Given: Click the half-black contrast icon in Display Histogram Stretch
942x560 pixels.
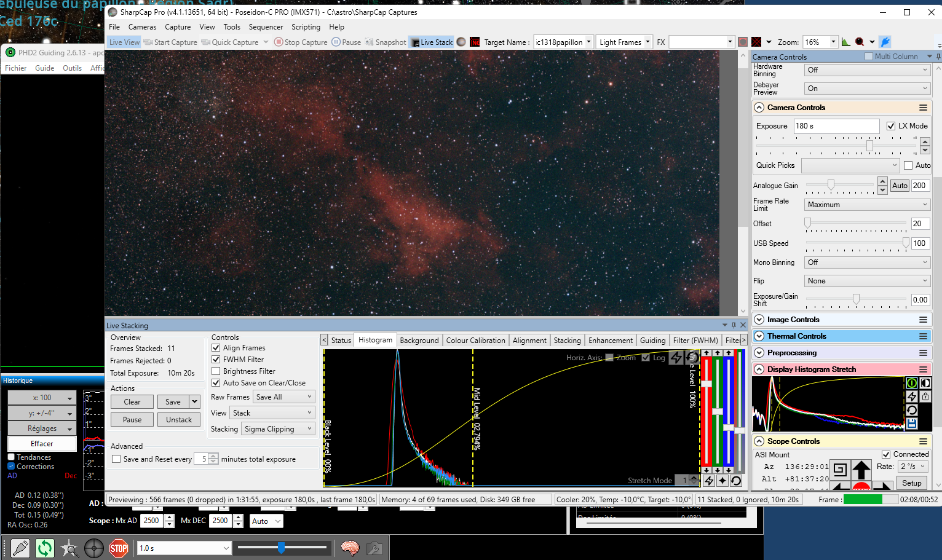Looking at the screenshot, I should pyautogui.click(x=925, y=383).
